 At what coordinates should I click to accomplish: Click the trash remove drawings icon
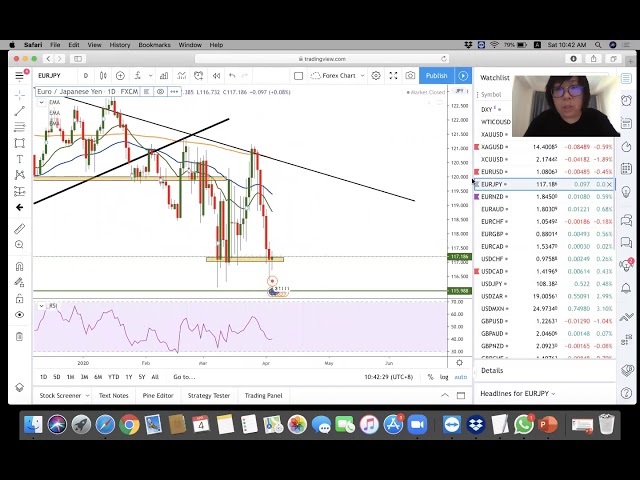[x=19, y=337]
